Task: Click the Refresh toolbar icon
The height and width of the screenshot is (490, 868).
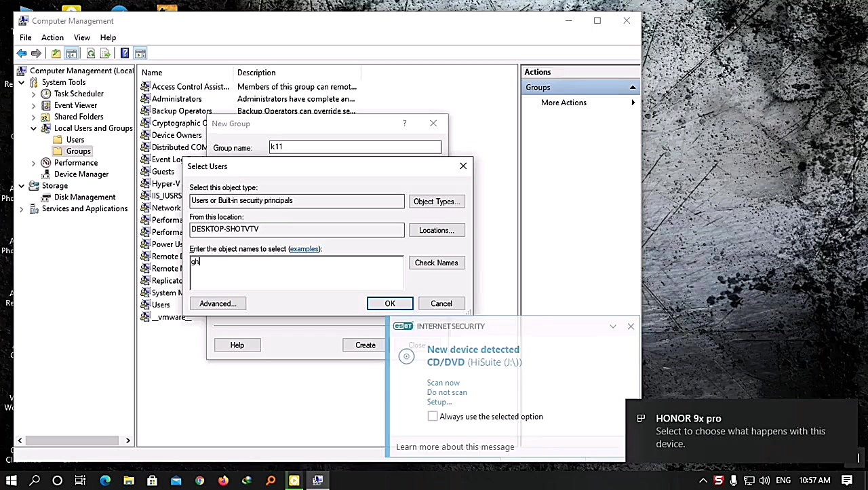Action: [x=90, y=54]
